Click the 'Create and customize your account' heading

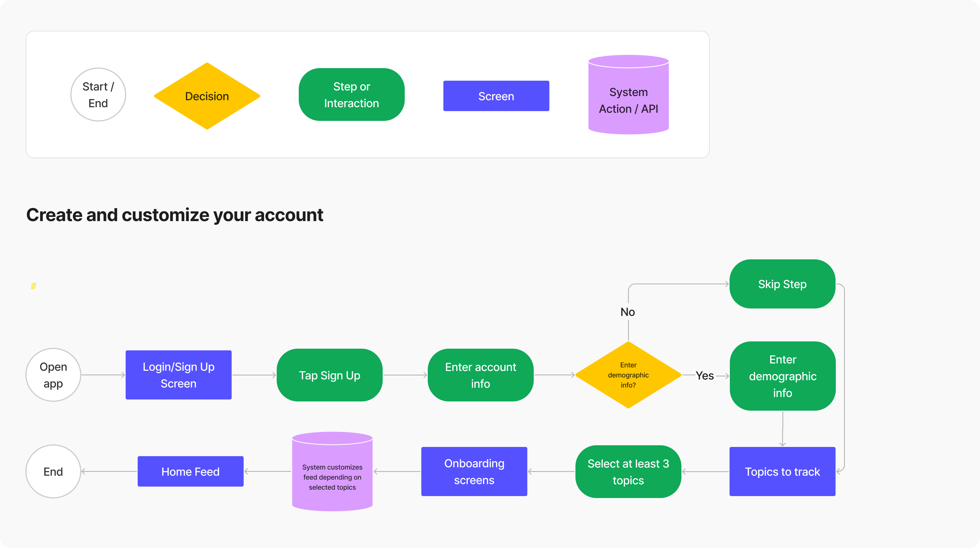pos(175,215)
